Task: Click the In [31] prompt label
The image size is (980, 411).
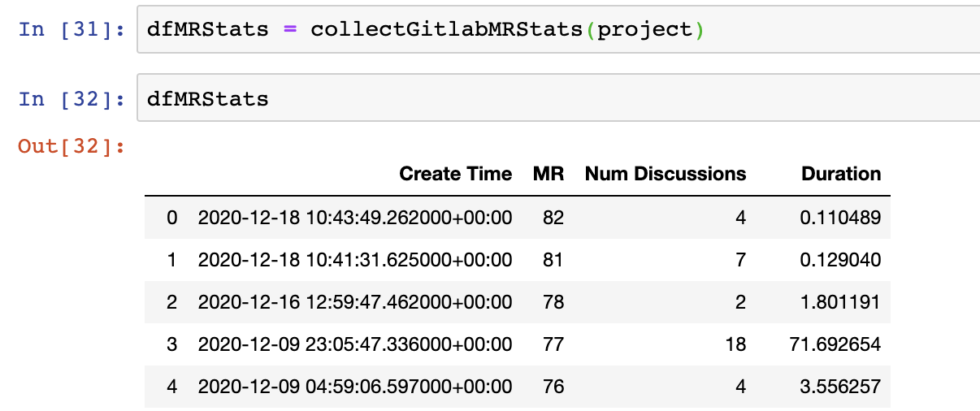Action: coord(72,30)
